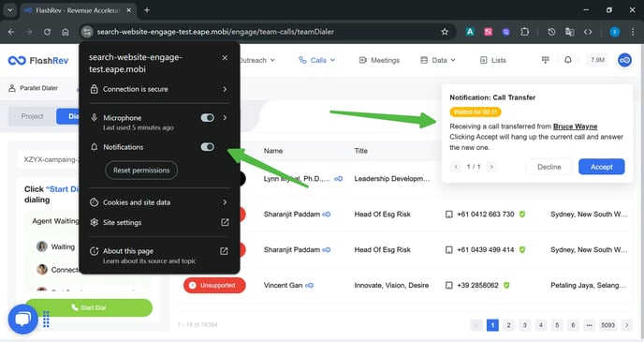Click Reset permissions button
The width and height of the screenshot is (644, 342).
(x=141, y=171)
